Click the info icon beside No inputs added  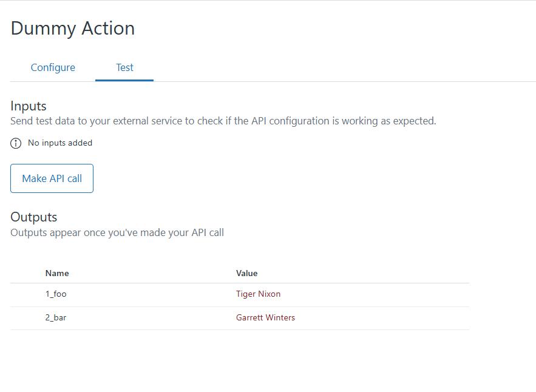16,143
